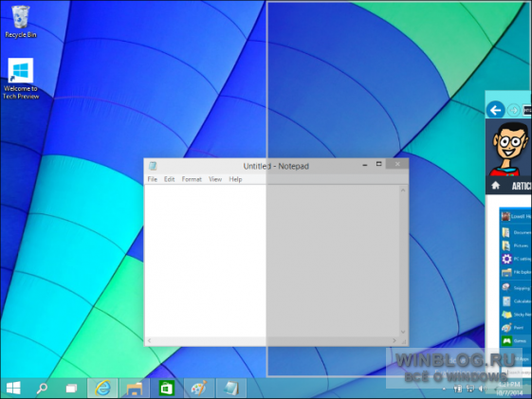Open Search magnifier on taskbar
Screen dimensions: 532x399
(x=42, y=389)
